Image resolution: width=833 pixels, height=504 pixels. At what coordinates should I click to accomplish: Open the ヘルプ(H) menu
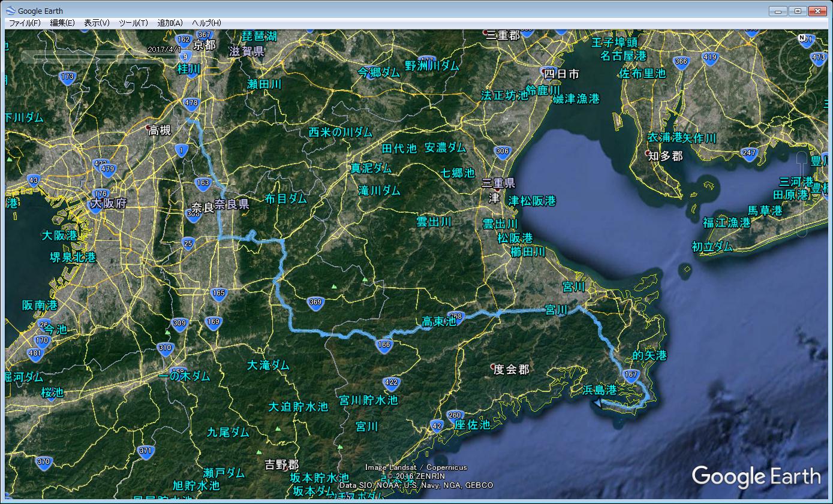[x=206, y=23]
